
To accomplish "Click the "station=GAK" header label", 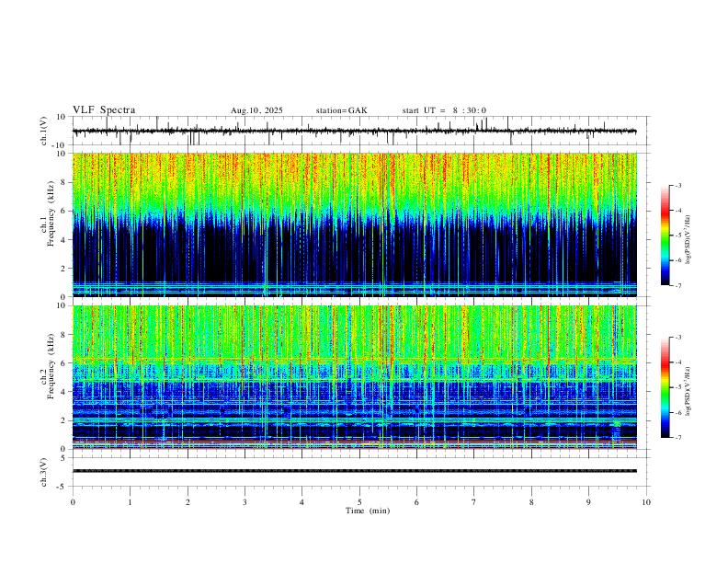I will click(342, 110).
